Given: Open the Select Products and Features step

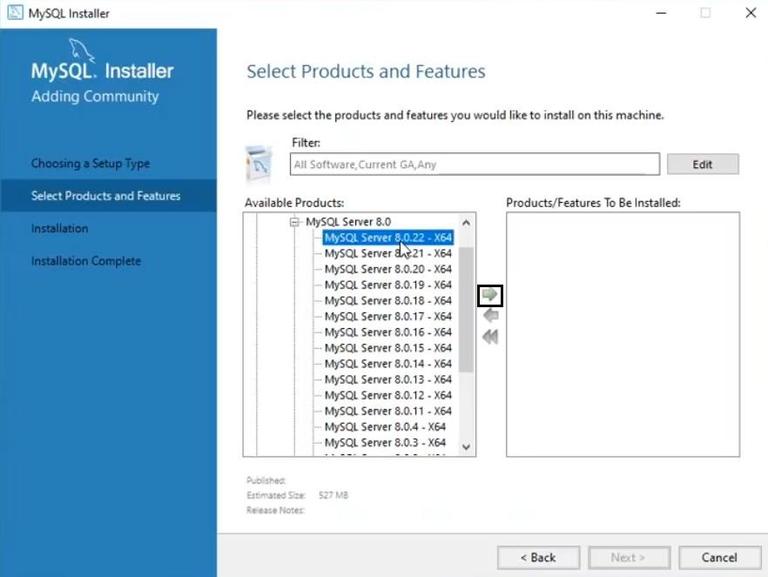Looking at the screenshot, I should (x=106, y=195).
